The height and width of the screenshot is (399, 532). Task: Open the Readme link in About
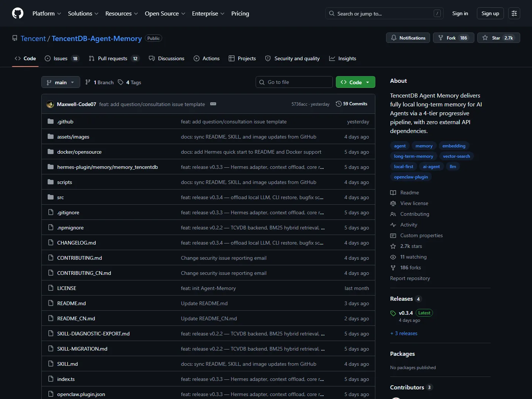tap(405, 192)
